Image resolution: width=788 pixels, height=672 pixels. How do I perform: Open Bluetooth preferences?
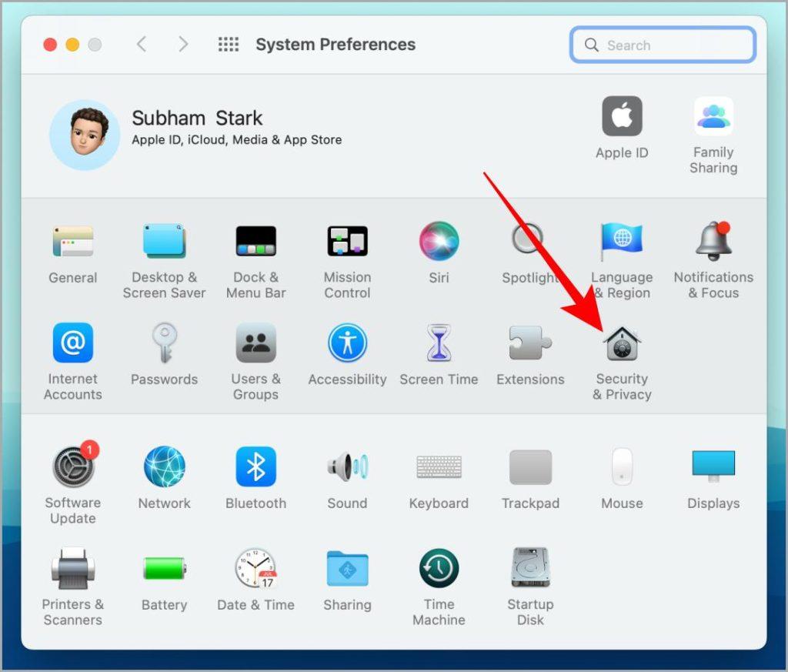pyautogui.click(x=255, y=466)
